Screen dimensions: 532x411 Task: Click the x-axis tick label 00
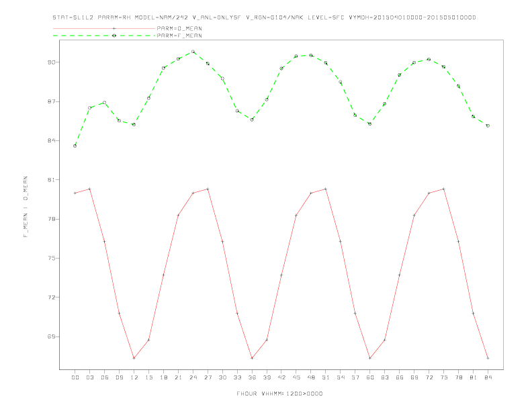coord(75,377)
